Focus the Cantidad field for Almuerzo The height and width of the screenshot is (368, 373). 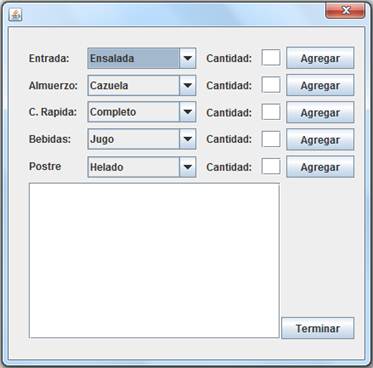click(271, 85)
